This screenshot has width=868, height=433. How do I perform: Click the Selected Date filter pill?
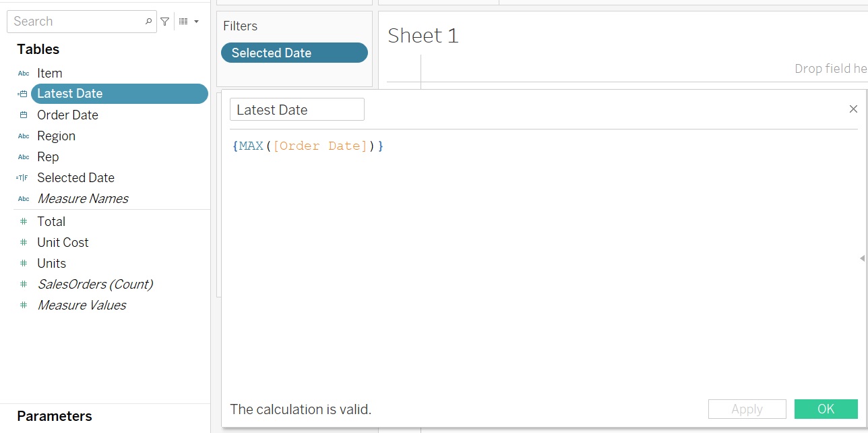[294, 53]
